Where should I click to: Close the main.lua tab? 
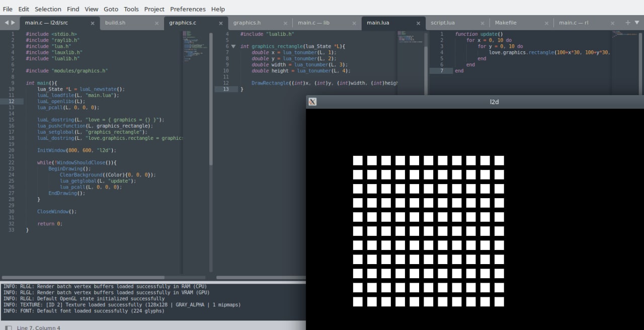(418, 23)
